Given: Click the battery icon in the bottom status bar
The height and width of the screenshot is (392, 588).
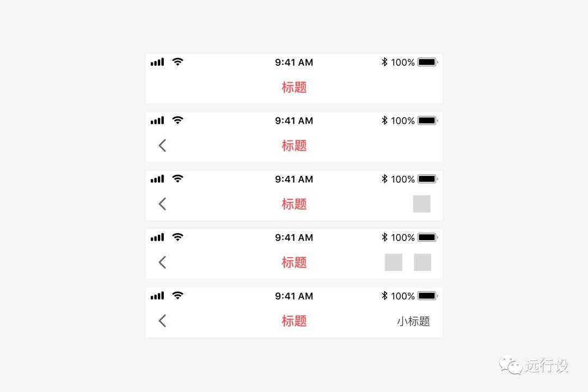Looking at the screenshot, I should tap(428, 296).
